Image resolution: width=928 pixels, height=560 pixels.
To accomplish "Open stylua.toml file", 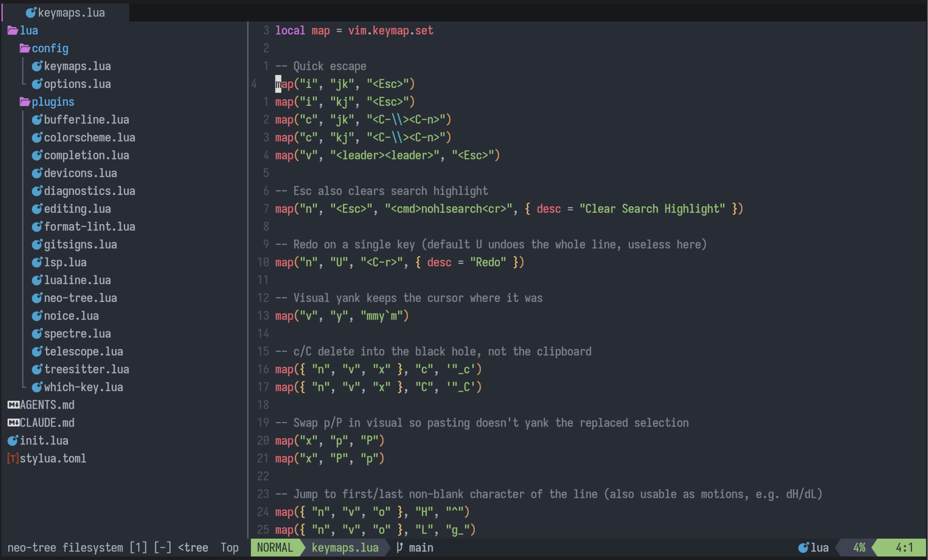I will pyautogui.click(x=53, y=458).
